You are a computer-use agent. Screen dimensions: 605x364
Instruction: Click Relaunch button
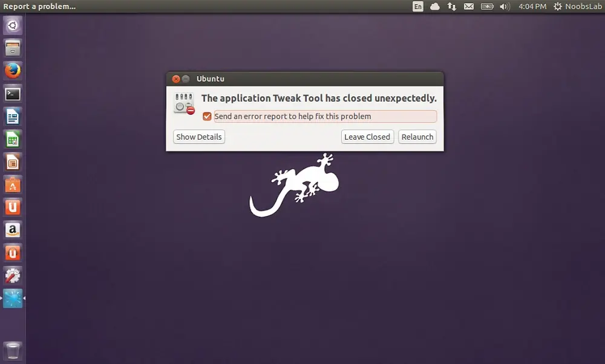pos(417,137)
